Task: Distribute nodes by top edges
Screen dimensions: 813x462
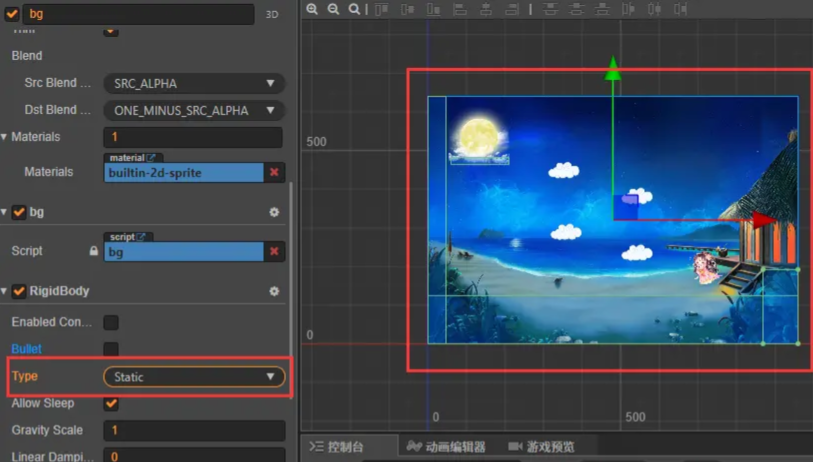Action: pyautogui.click(x=550, y=9)
